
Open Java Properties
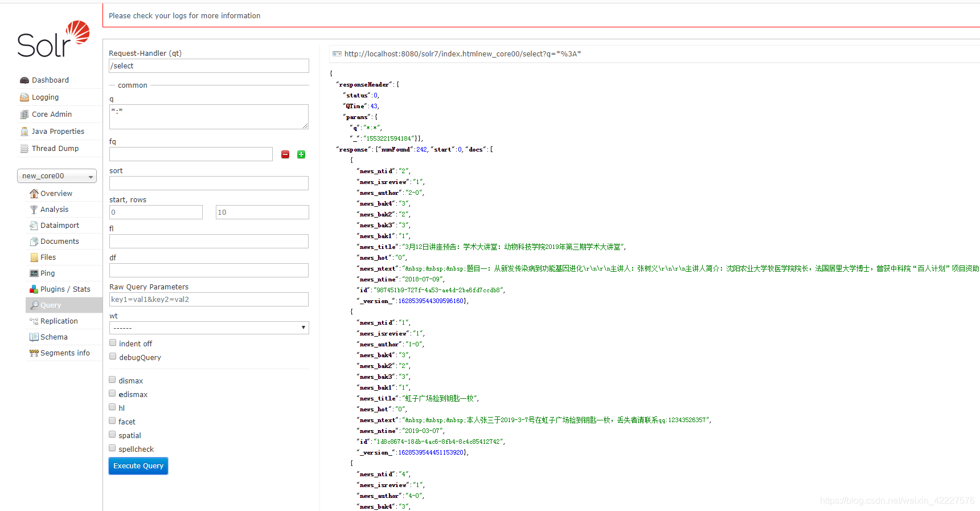[x=58, y=132]
